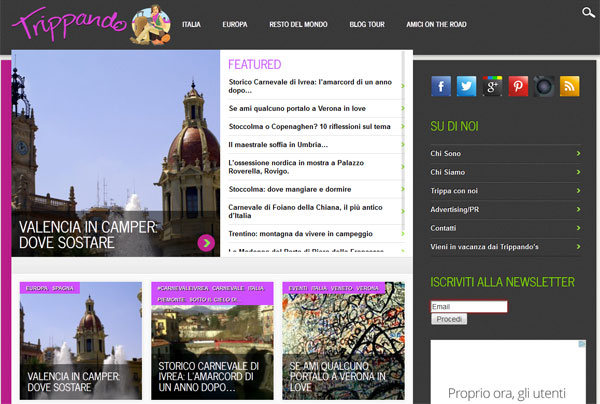Click arrow beside Il maestrale soffia in Umbria

pos(403,145)
